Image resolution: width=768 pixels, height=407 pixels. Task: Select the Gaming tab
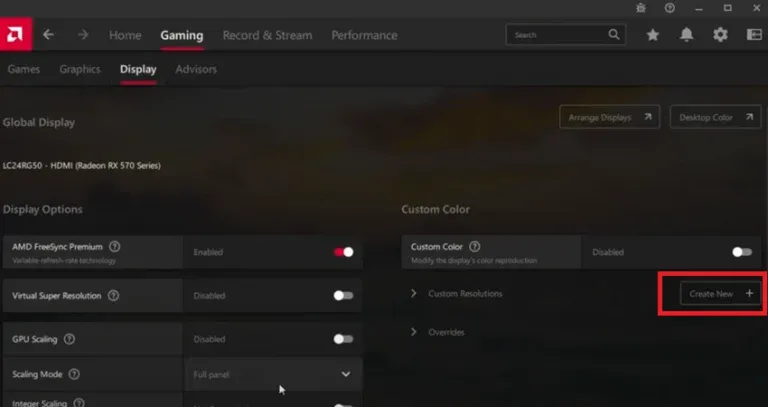[182, 35]
